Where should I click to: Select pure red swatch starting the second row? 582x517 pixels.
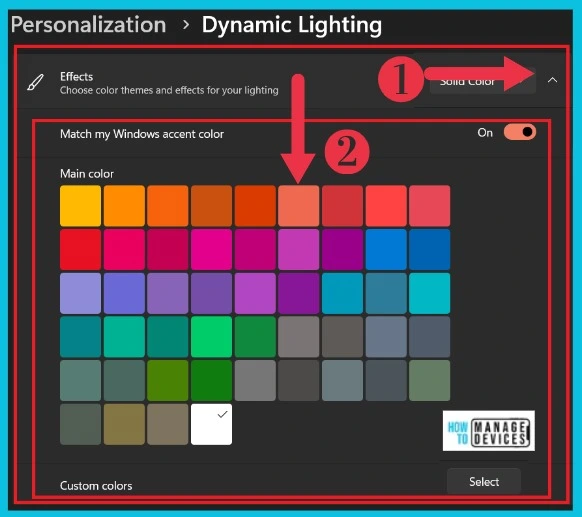tap(80, 250)
